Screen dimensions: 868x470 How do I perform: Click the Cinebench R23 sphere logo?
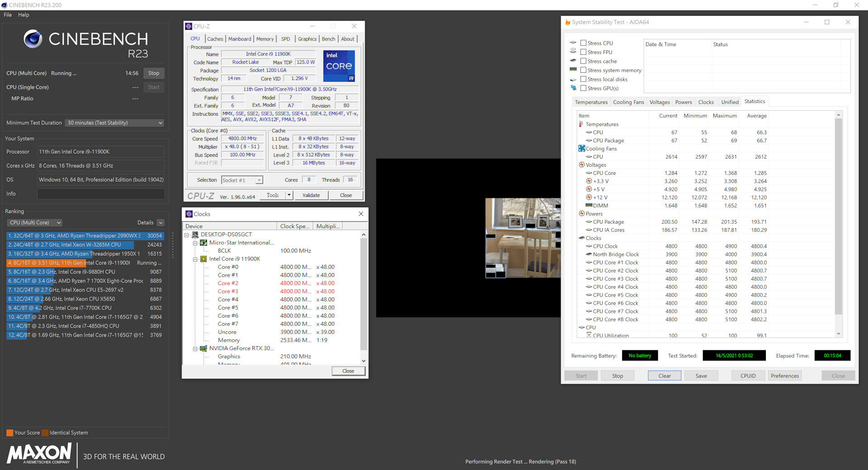pos(33,39)
